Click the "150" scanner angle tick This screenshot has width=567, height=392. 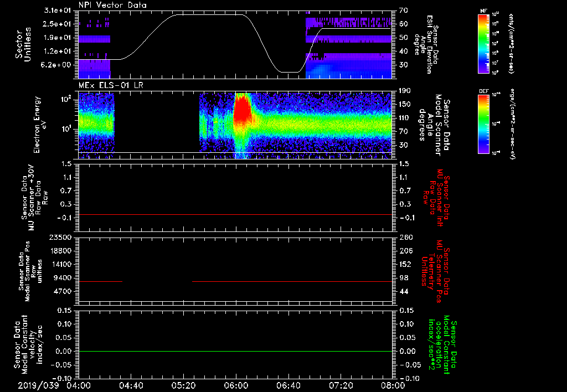405,104
